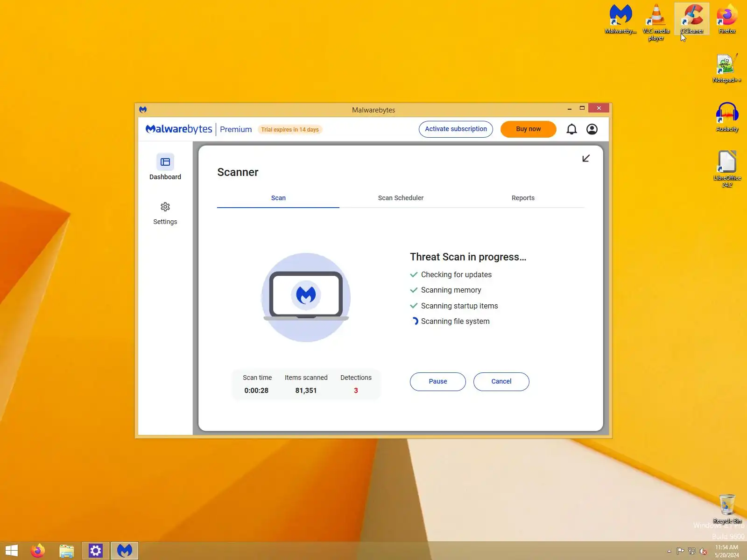Click the Malwarebytes logo in header
Image resolution: width=747 pixels, height=560 pixels.
[179, 129]
